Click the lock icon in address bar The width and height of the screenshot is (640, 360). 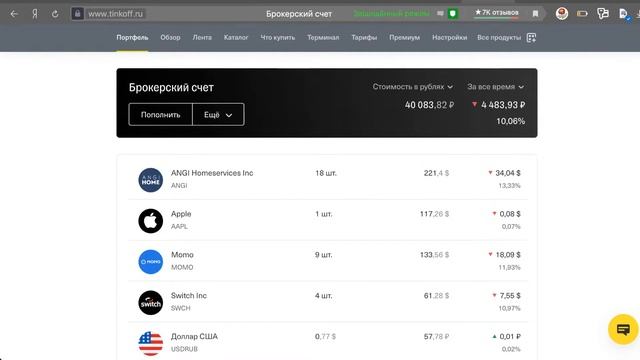pos(78,14)
